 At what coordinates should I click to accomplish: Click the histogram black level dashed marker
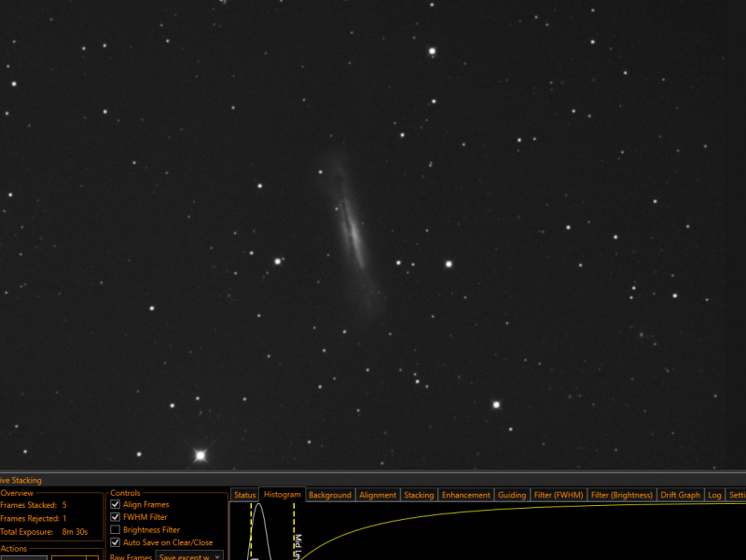coord(251,531)
